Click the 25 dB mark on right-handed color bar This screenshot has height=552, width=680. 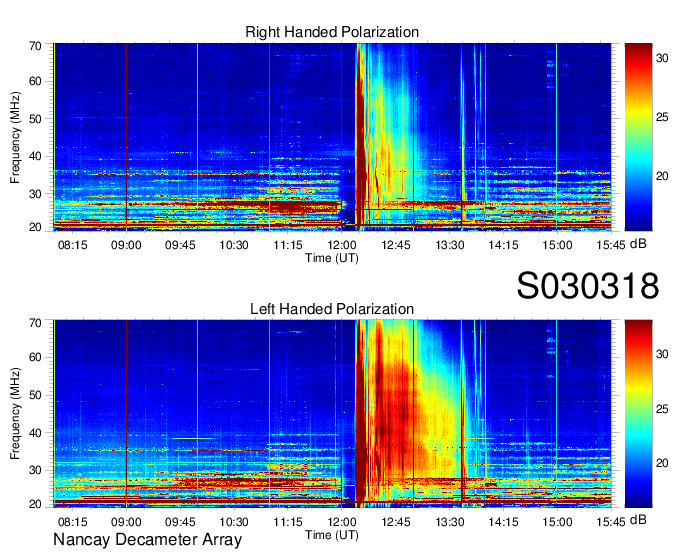click(x=662, y=117)
